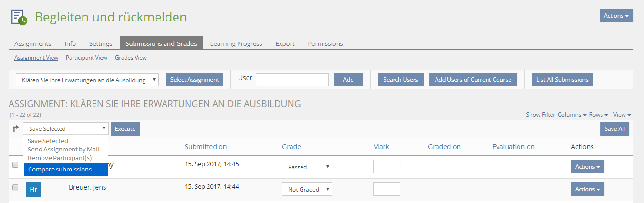Select Send Assignment by Mail option
The image size is (644, 203).
(63, 150)
